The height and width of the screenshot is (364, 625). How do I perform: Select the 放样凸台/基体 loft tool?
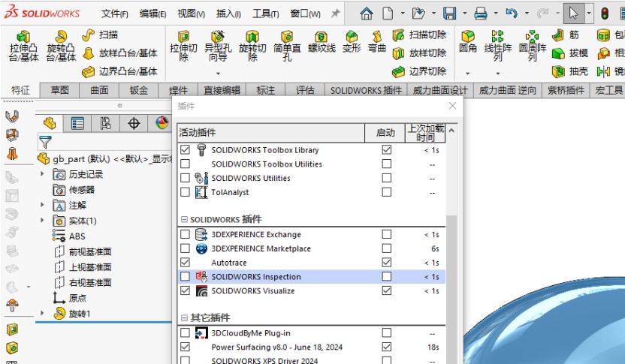(120, 53)
